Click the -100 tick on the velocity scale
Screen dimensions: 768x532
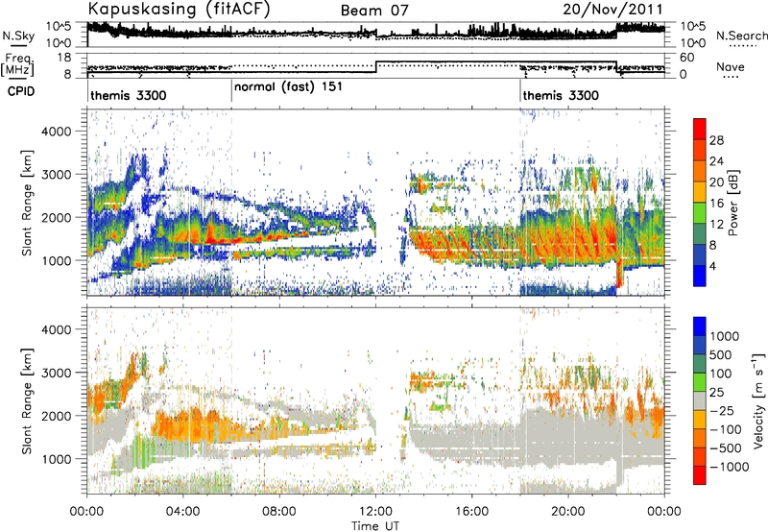(726, 429)
